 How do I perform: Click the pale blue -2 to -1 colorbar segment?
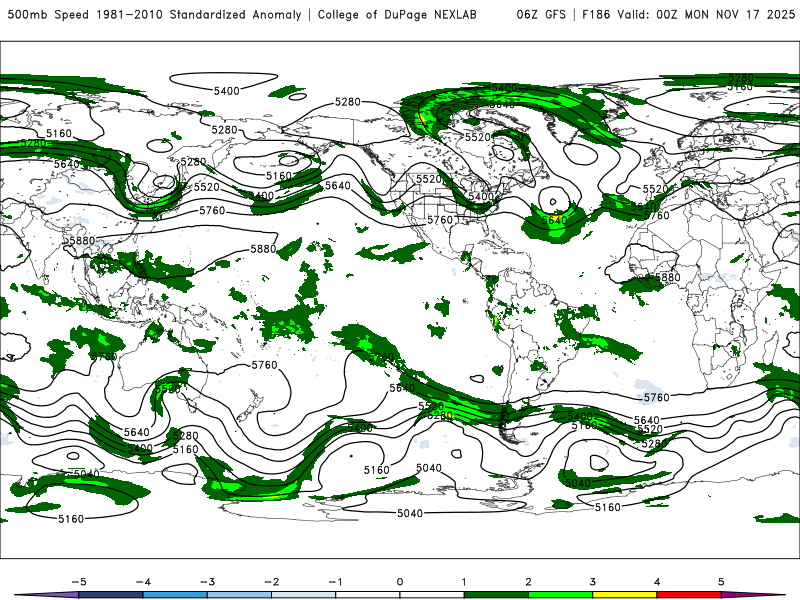click(x=304, y=595)
